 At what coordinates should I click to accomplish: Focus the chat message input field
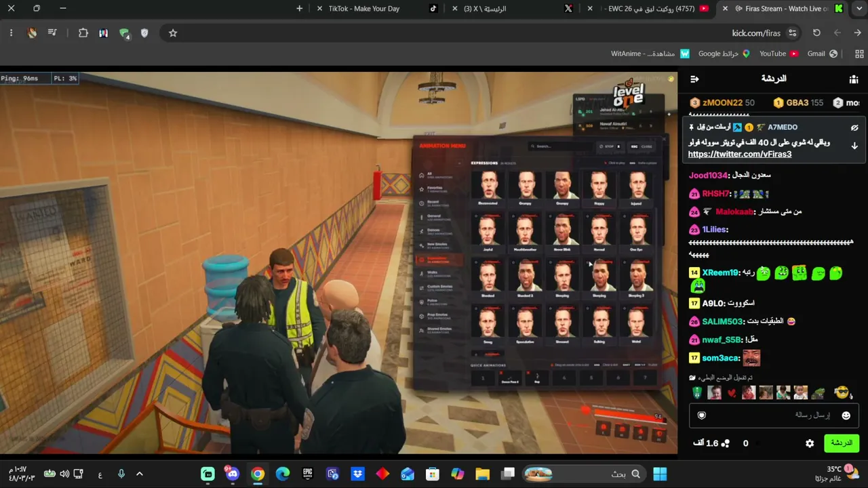(x=774, y=415)
